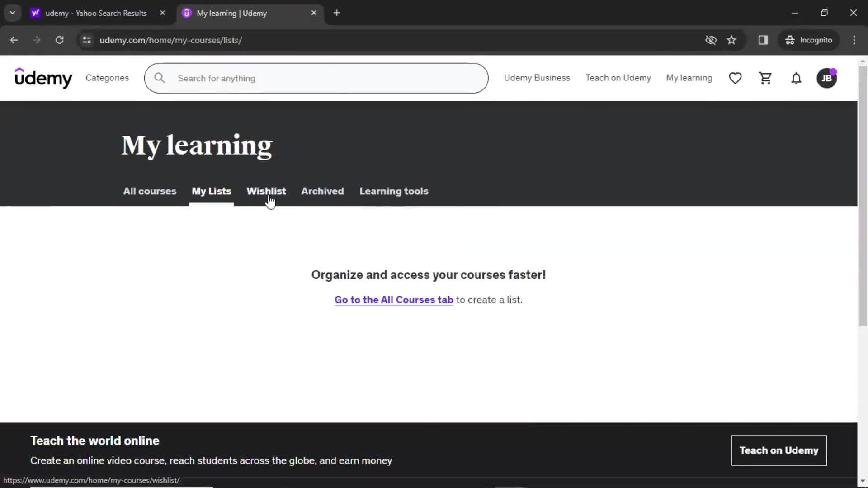Click the Teach the world online heading
Image resolution: width=868 pixels, height=488 pixels.
pos(94,441)
